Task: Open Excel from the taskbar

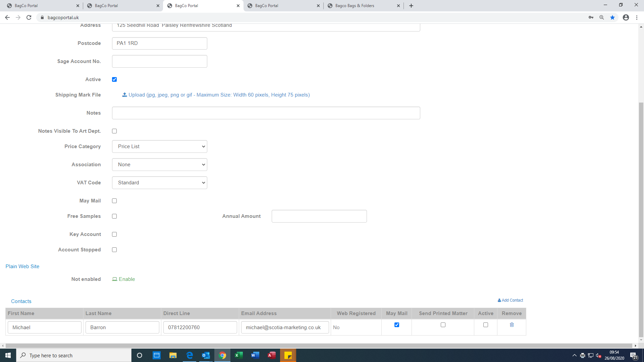Action: coord(239,355)
